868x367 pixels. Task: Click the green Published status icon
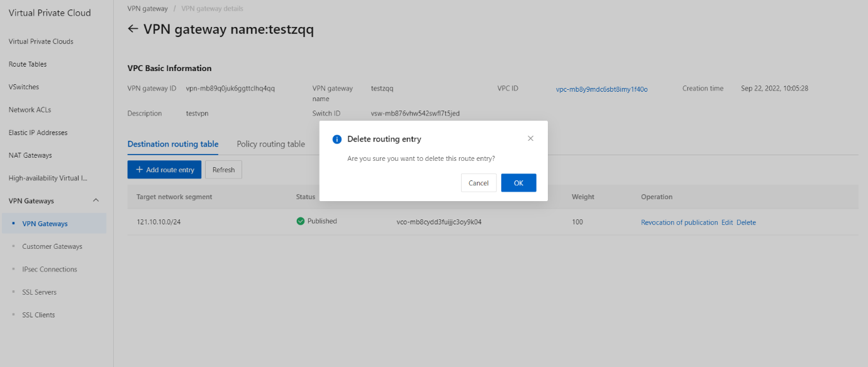pyautogui.click(x=301, y=221)
